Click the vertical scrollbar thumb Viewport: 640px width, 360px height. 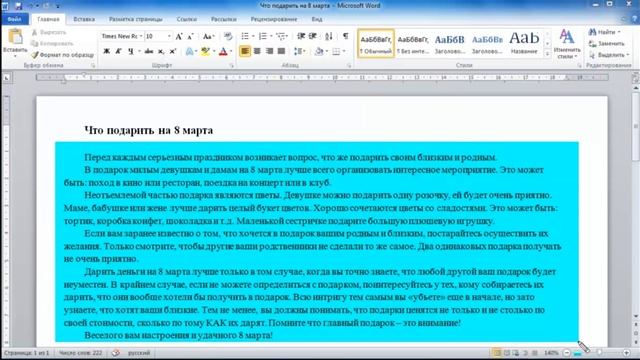point(636,126)
